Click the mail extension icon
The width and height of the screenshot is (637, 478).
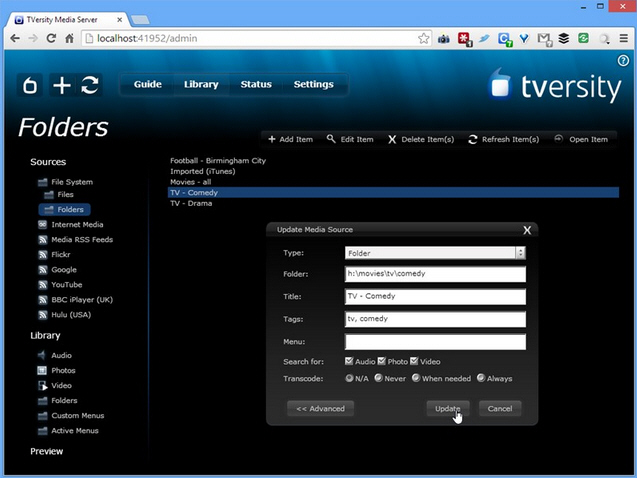pyautogui.click(x=544, y=39)
